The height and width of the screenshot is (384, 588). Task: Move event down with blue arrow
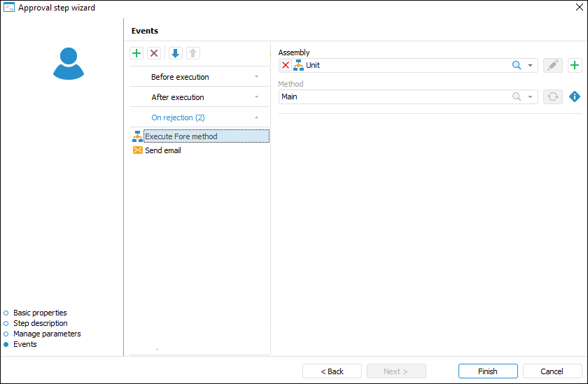pyautogui.click(x=175, y=53)
